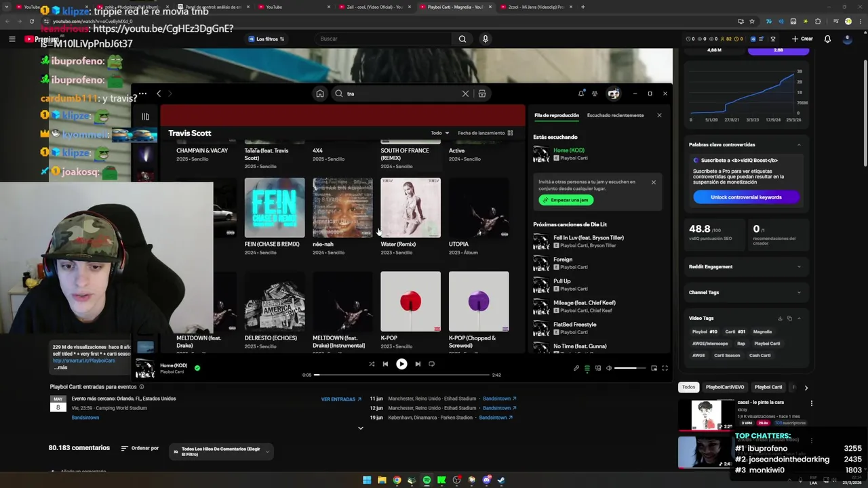Click YouTube search magnifier button
The image size is (868, 488).
coord(462,39)
